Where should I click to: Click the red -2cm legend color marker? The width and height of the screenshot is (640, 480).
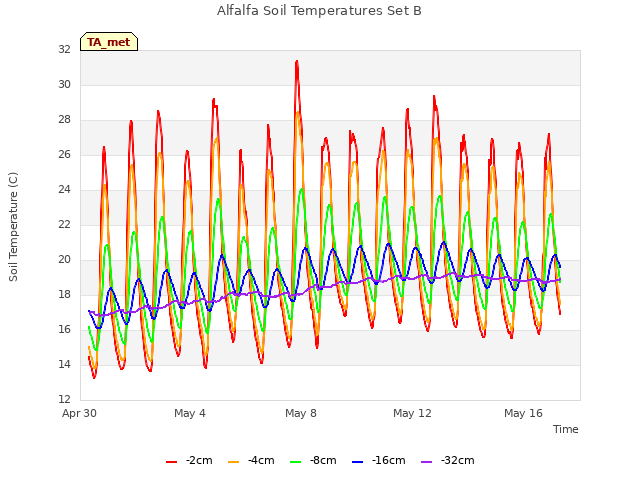click(x=171, y=462)
